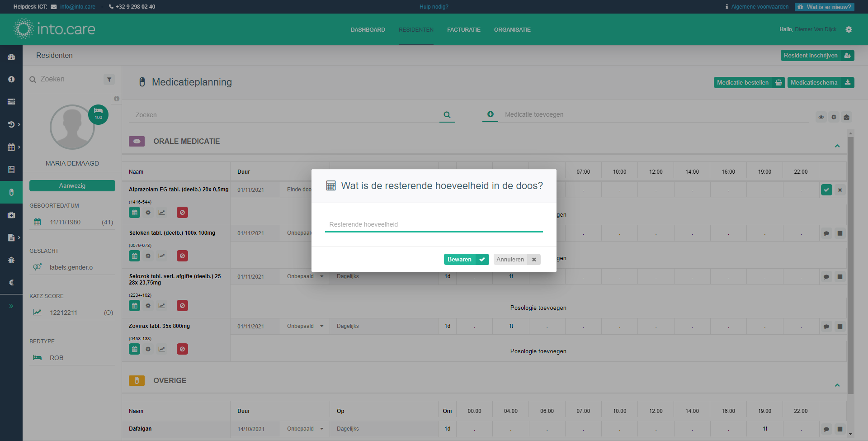Click Hulp nodig? link
This screenshot has height=441, width=868.
click(434, 7)
